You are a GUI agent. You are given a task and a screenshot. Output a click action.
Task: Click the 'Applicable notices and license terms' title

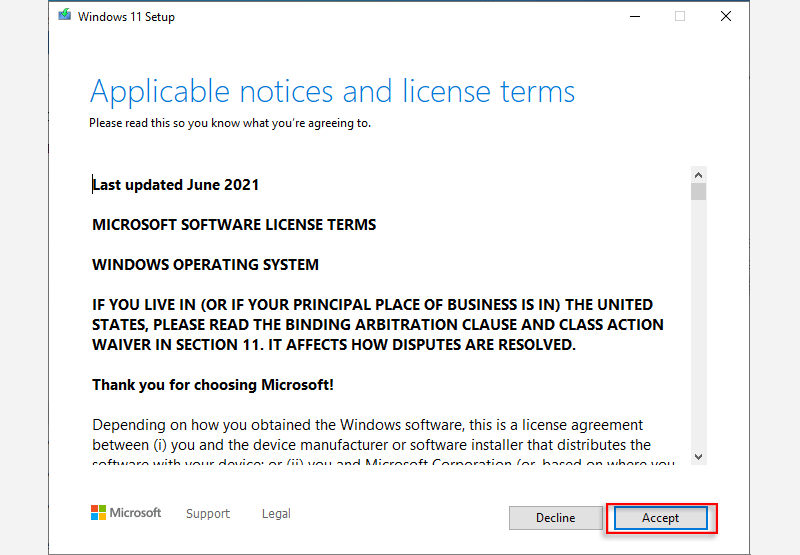(x=333, y=92)
